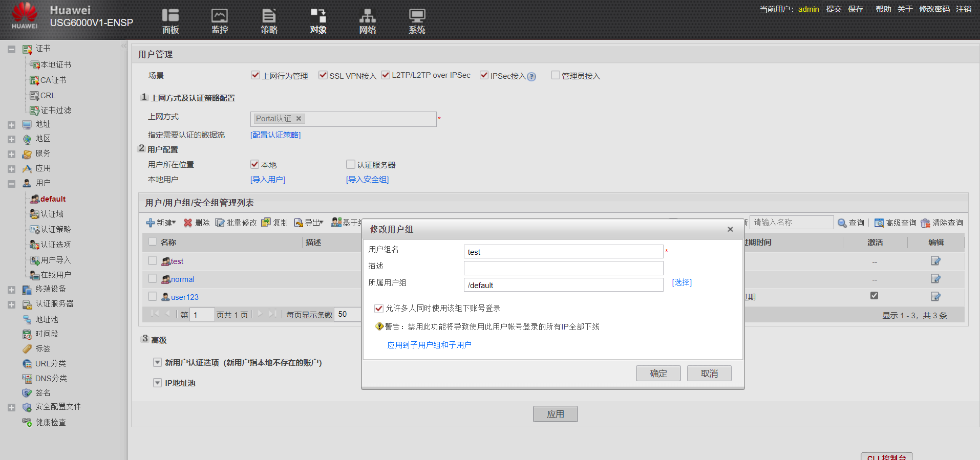Open 标签 tag icon in sidebar
Viewport: 980px width, 460px height.
tap(27, 349)
